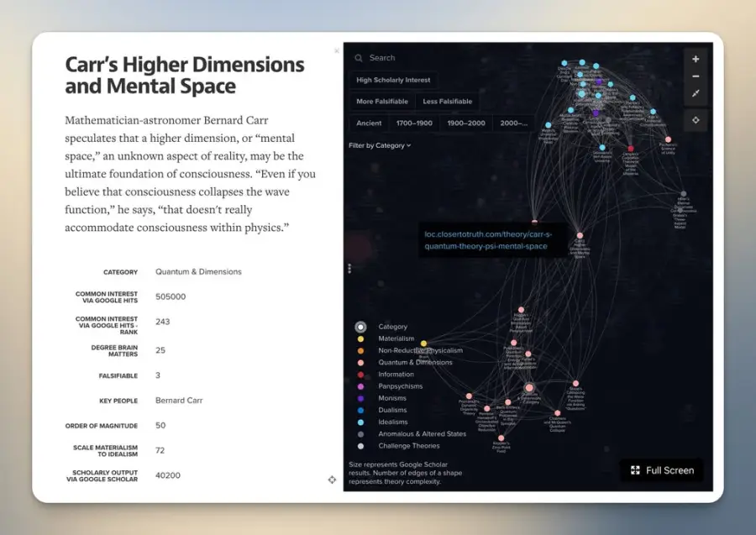The height and width of the screenshot is (535, 756).
Task: Click the Quantum & Dimensions pink legend swatch
Action: (360, 363)
